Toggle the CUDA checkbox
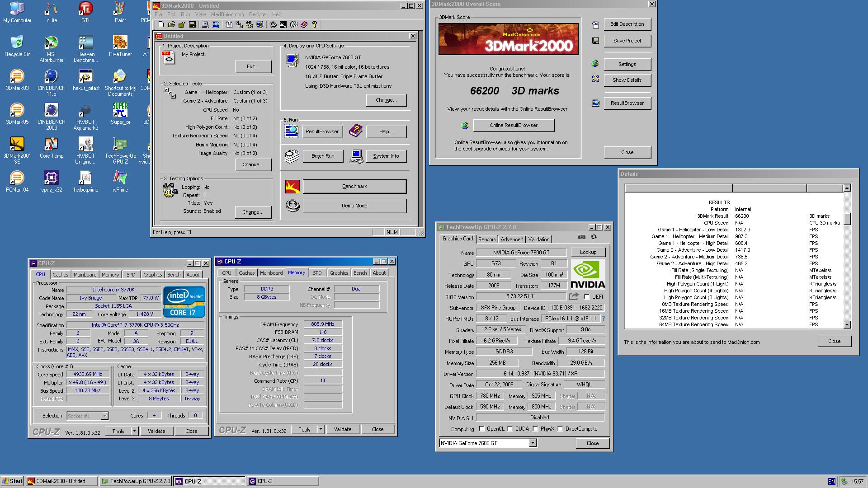This screenshot has height=488, width=868. [510, 429]
